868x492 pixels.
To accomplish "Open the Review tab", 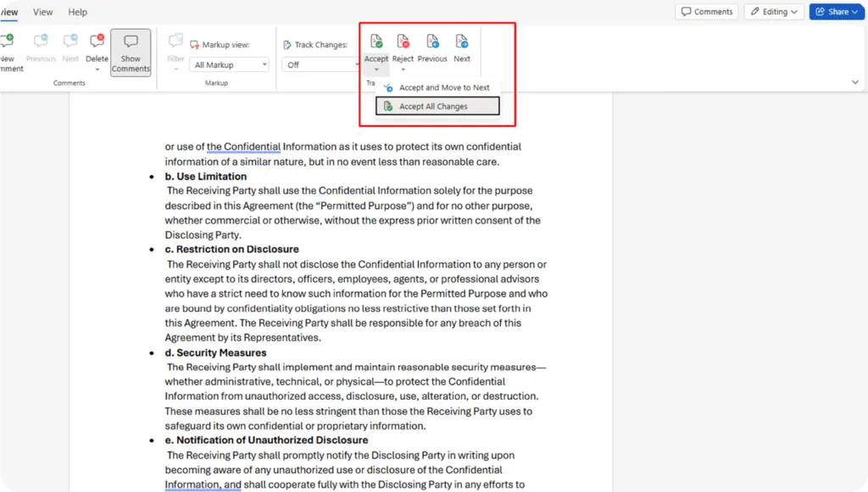I will click(8, 12).
